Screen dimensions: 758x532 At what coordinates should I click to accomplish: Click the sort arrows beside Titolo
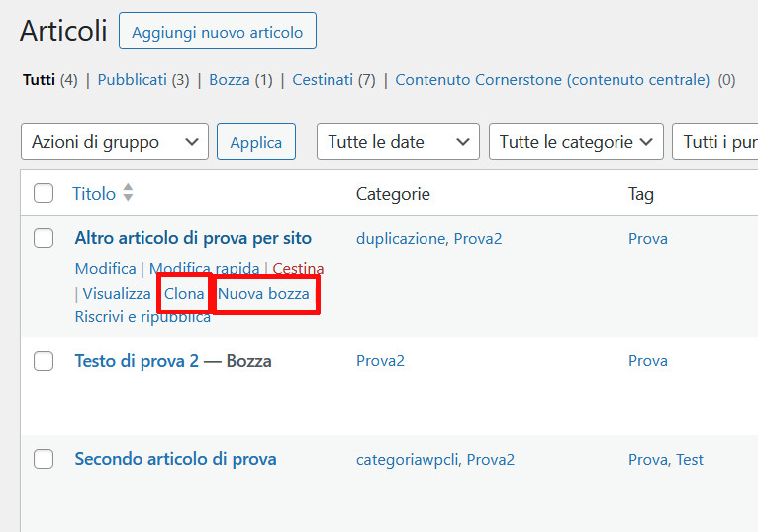128,192
